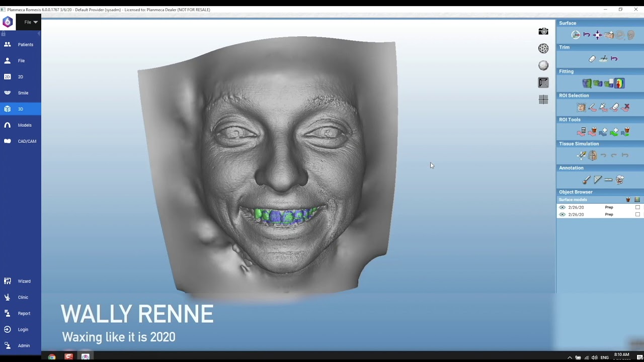Collapse the Tissue Simulation section header
The image size is (644, 362).
600,144
